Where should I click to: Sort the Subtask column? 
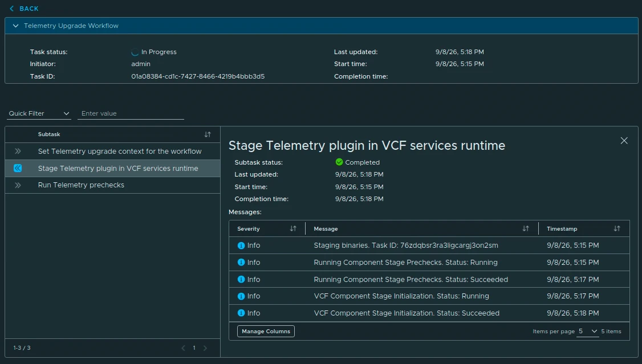[x=208, y=134]
